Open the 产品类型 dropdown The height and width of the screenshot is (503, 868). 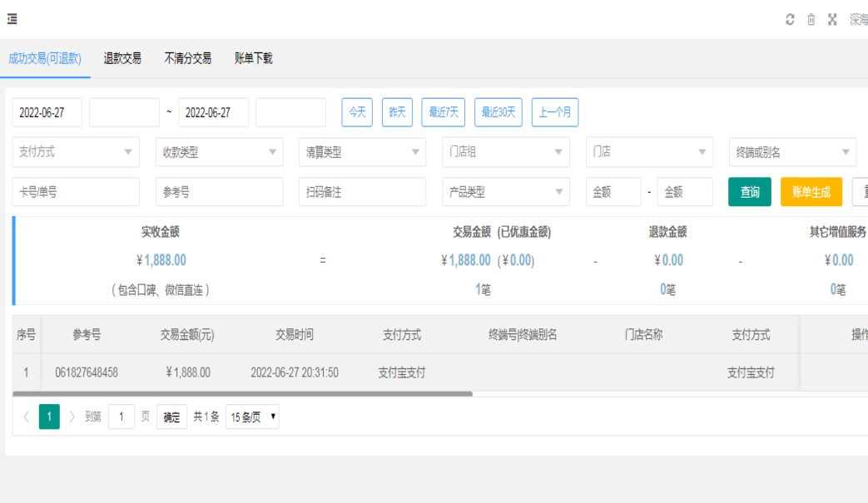pyautogui.click(x=505, y=192)
